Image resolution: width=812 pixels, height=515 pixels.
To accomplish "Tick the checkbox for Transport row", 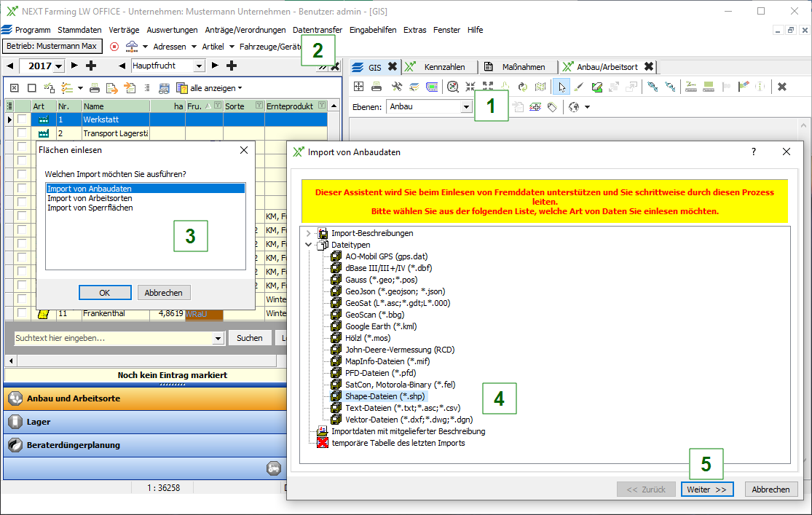I will 23,133.
